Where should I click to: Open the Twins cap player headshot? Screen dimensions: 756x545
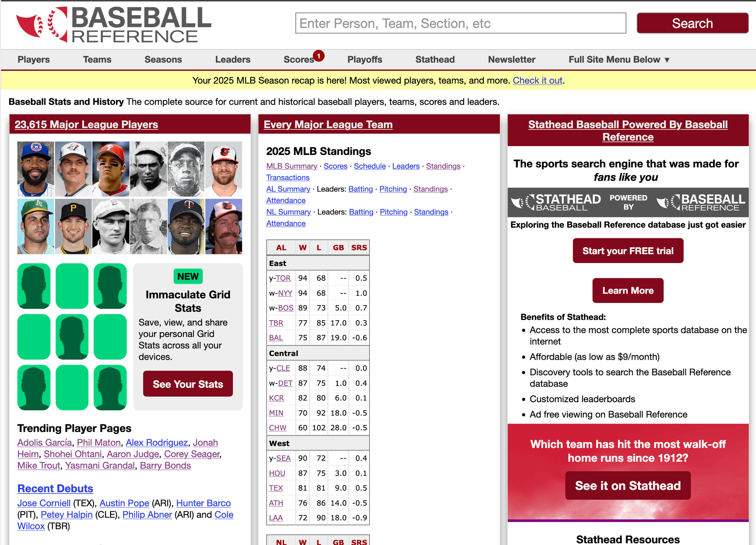(186, 226)
